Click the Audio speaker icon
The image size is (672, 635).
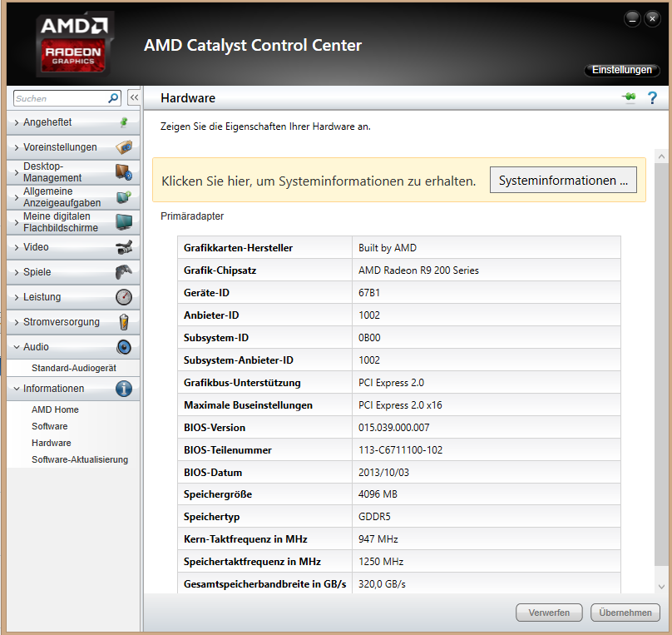pos(124,346)
